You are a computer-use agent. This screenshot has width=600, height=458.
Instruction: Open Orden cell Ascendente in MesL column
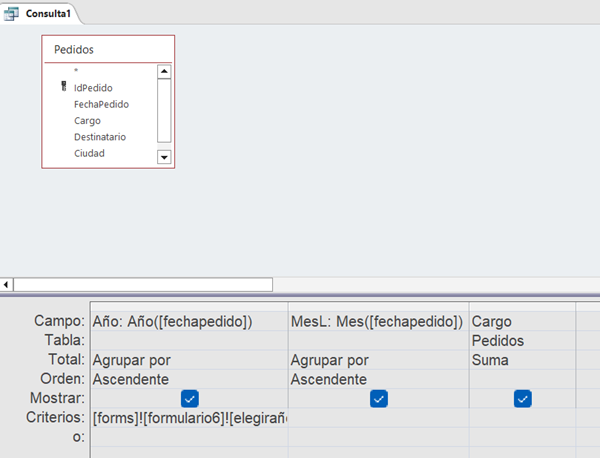[x=378, y=379]
